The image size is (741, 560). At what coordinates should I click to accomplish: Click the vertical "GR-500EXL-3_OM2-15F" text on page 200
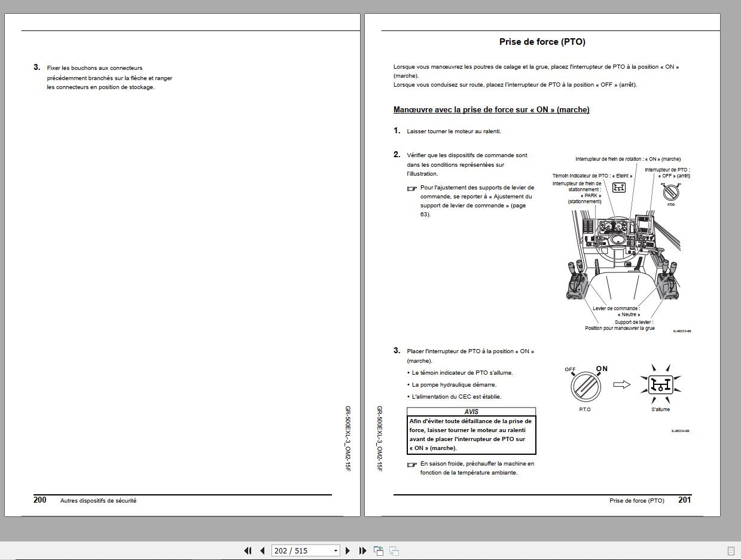point(347,439)
